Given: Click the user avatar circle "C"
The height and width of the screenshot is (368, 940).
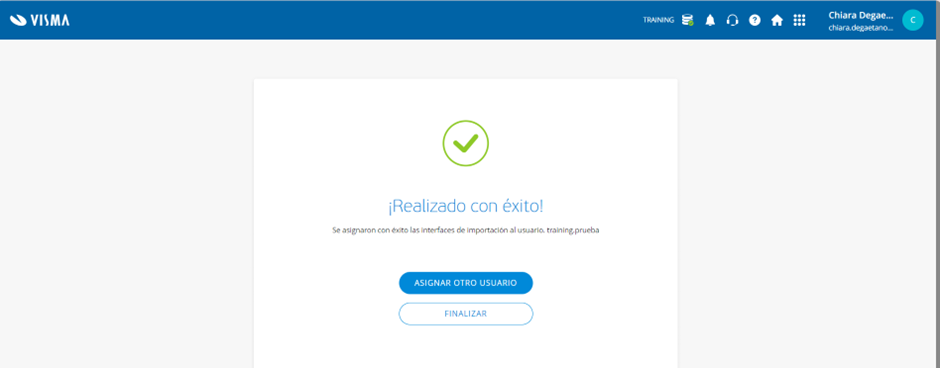Looking at the screenshot, I should coord(912,20).
